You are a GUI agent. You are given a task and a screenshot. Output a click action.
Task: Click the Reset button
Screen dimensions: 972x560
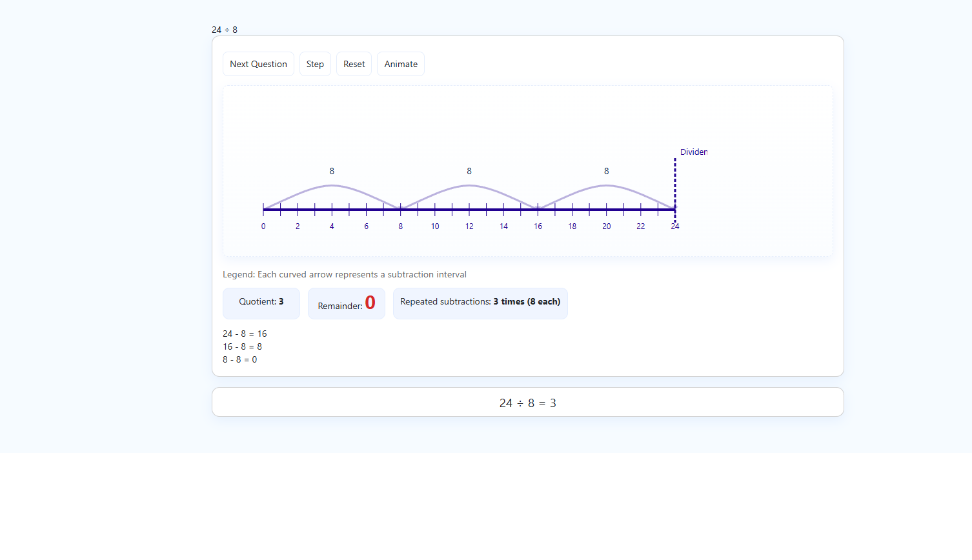pyautogui.click(x=354, y=64)
